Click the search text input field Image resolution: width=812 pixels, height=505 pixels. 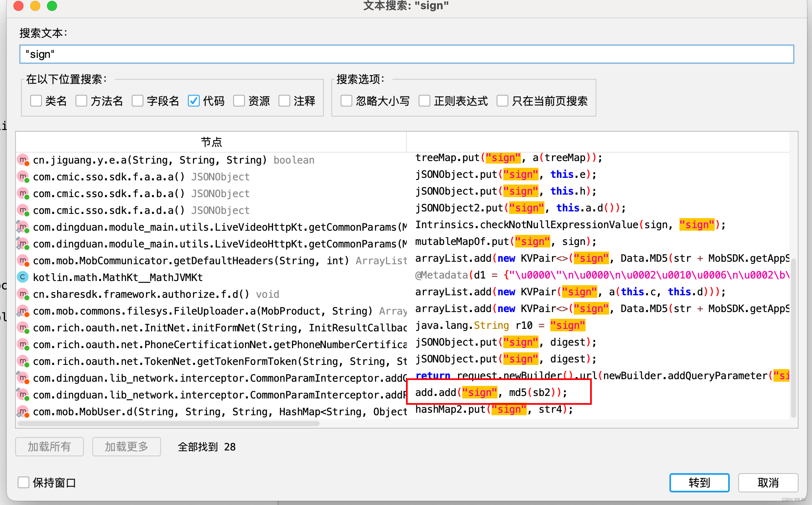click(406, 54)
